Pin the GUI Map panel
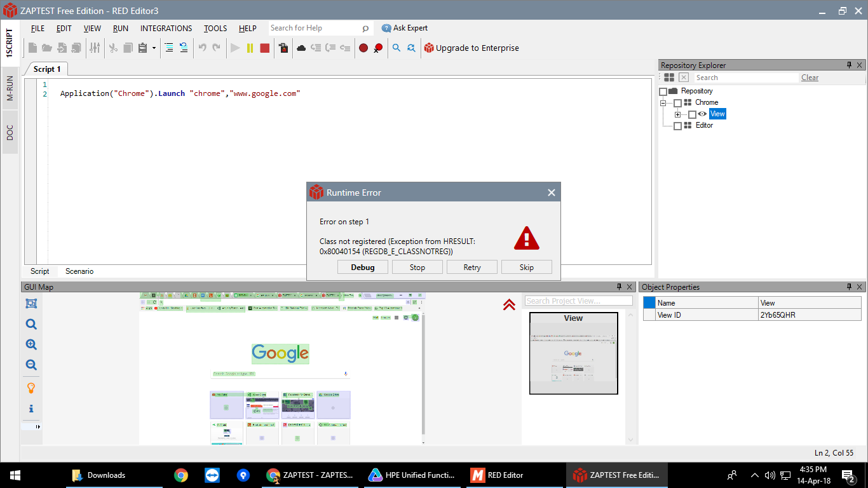 pos(619,287)
